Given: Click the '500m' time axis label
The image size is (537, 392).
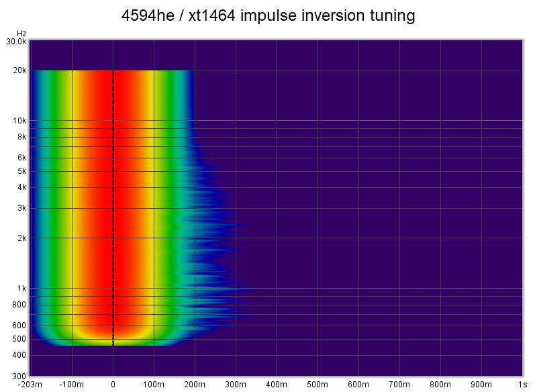Looking at the screenshot, I should [x=318, y=385].
